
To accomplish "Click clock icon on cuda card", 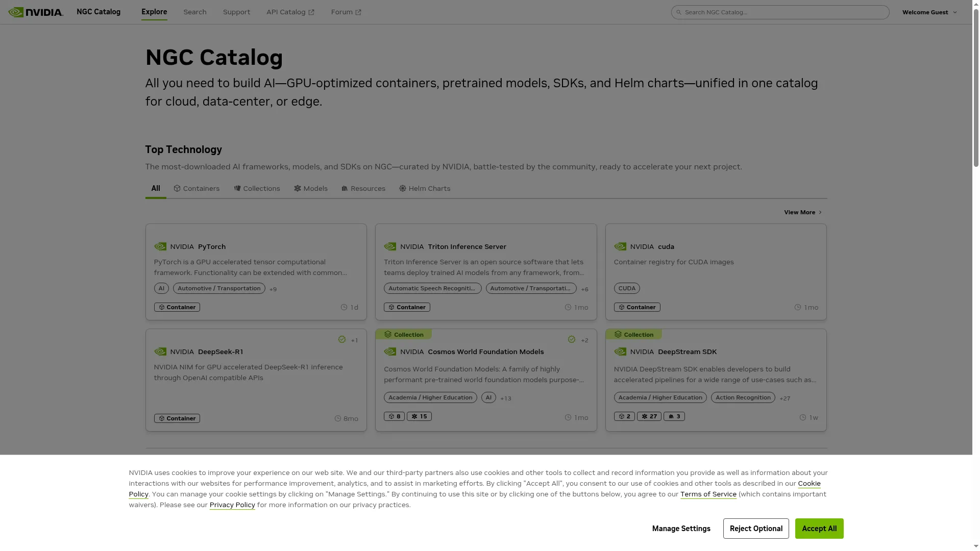I will (x=798, y=308).
